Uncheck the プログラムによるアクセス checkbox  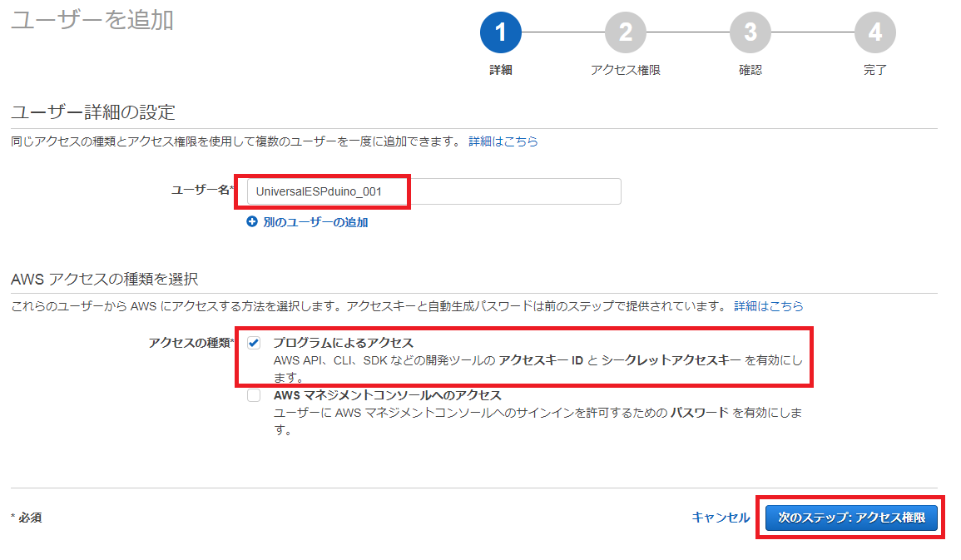pos(254,343)
